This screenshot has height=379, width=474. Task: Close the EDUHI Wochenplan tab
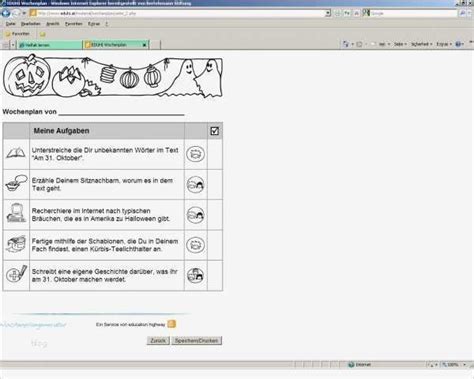point(145,45)
